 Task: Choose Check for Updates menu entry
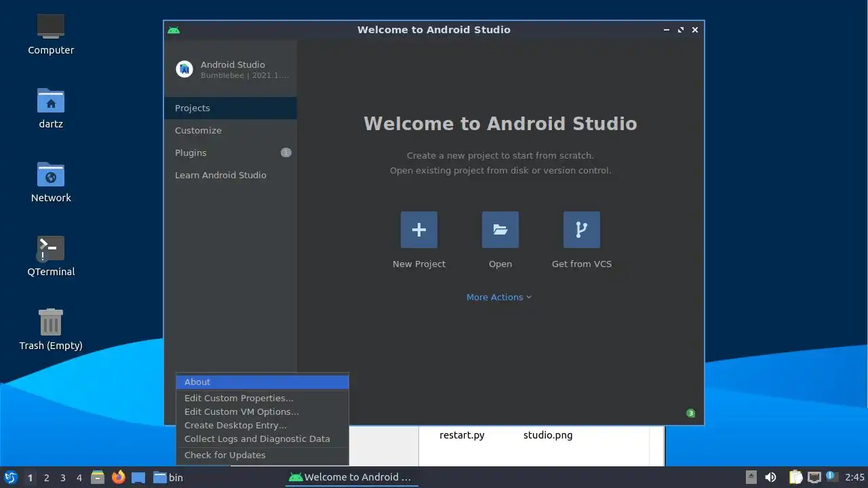262,455
